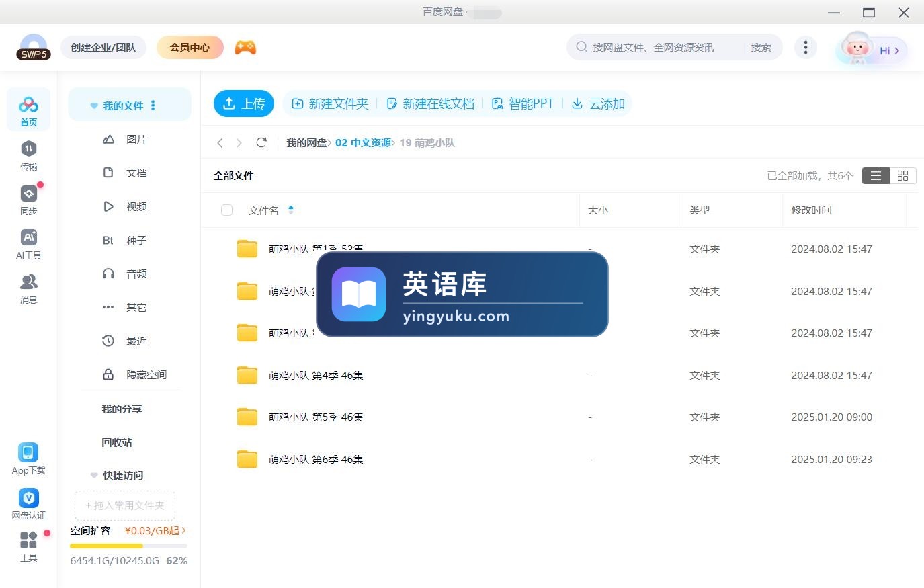The image size is (924, 588).
Task: Click the 类型 column header
Action: 700,210
